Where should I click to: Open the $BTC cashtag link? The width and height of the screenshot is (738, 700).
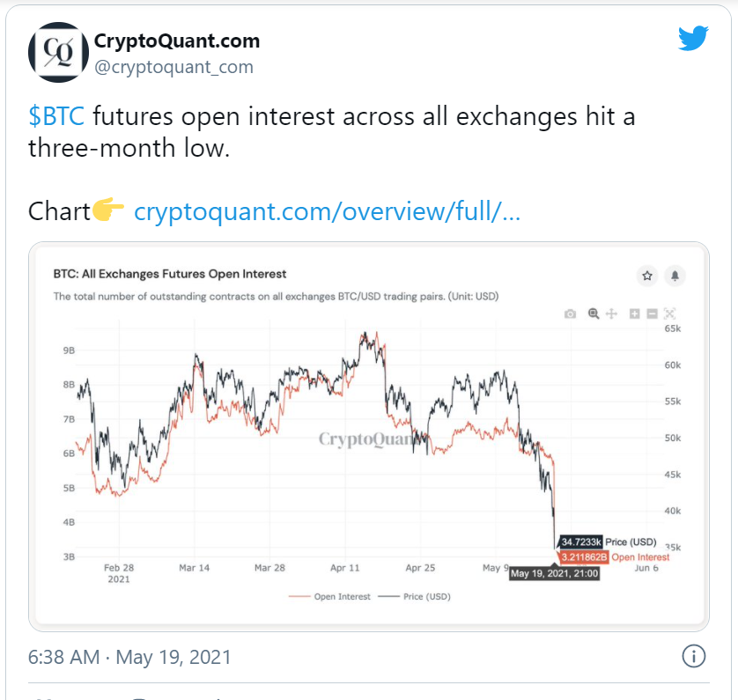pyautogui.click(x=56, y=116)
